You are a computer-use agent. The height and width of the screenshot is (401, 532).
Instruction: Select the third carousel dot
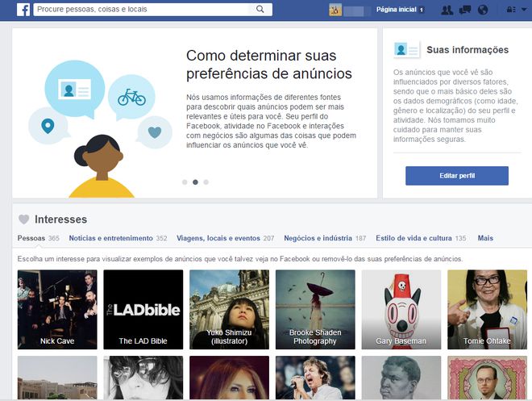click(x=206, y=182)
